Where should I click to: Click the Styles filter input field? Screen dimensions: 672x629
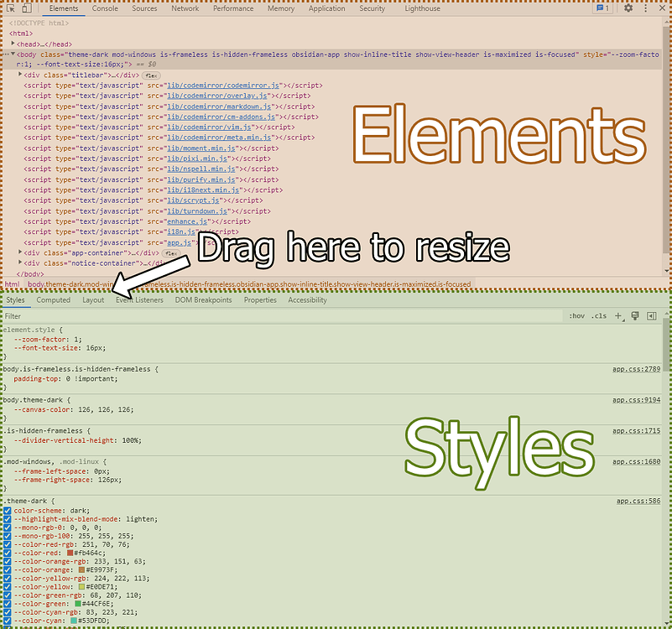(84, 315)
